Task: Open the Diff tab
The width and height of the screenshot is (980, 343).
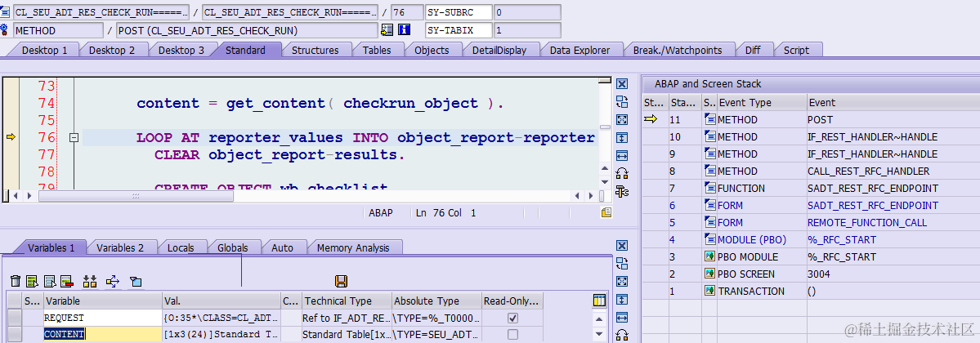Action: pos(753,50)
